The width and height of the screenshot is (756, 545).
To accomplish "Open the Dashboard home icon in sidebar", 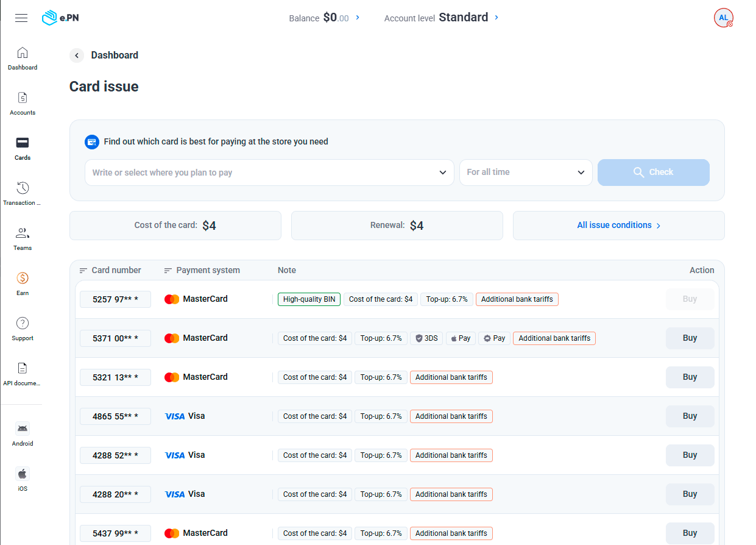I will pyautogui.click(x=23, y=53).
